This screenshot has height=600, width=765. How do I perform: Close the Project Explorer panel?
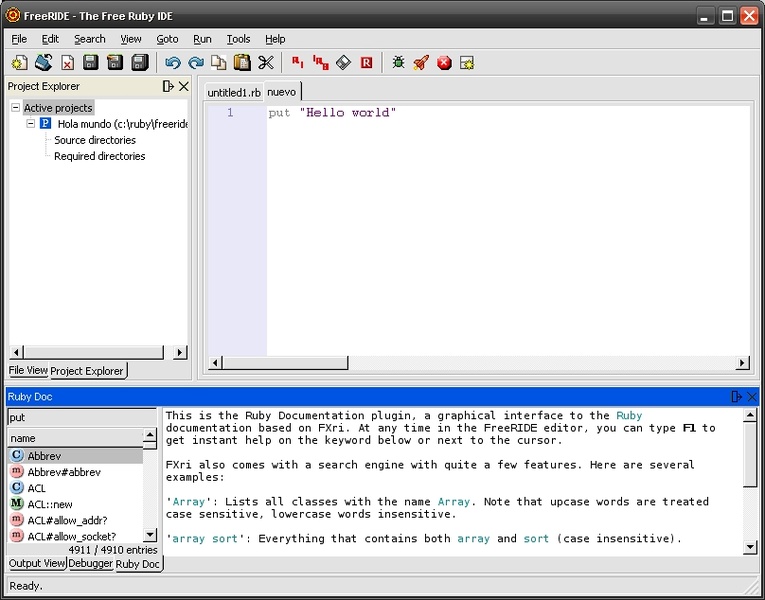click(x=183, y=86)
